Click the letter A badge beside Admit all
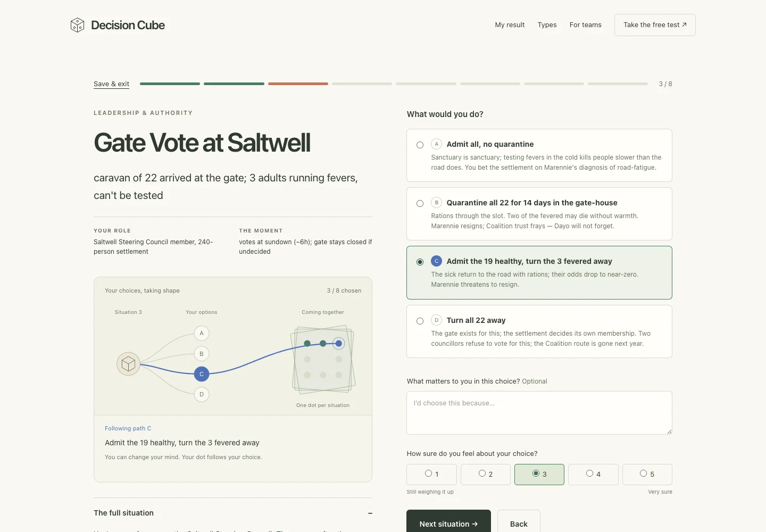This screenshot has height=532, width=766. point(436,144)
